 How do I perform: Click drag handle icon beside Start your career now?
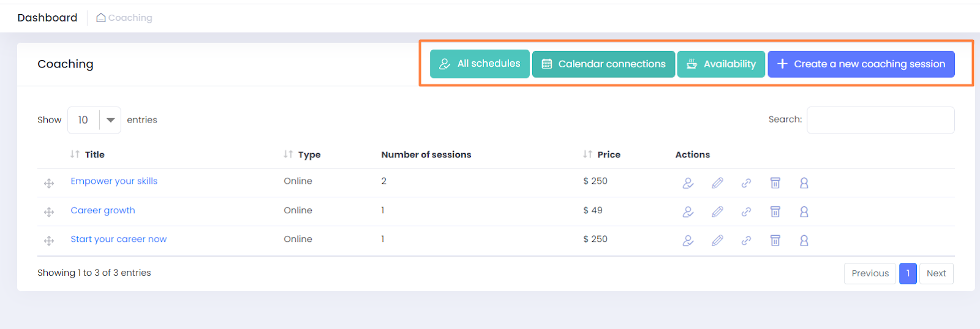[x=49, y=241]
